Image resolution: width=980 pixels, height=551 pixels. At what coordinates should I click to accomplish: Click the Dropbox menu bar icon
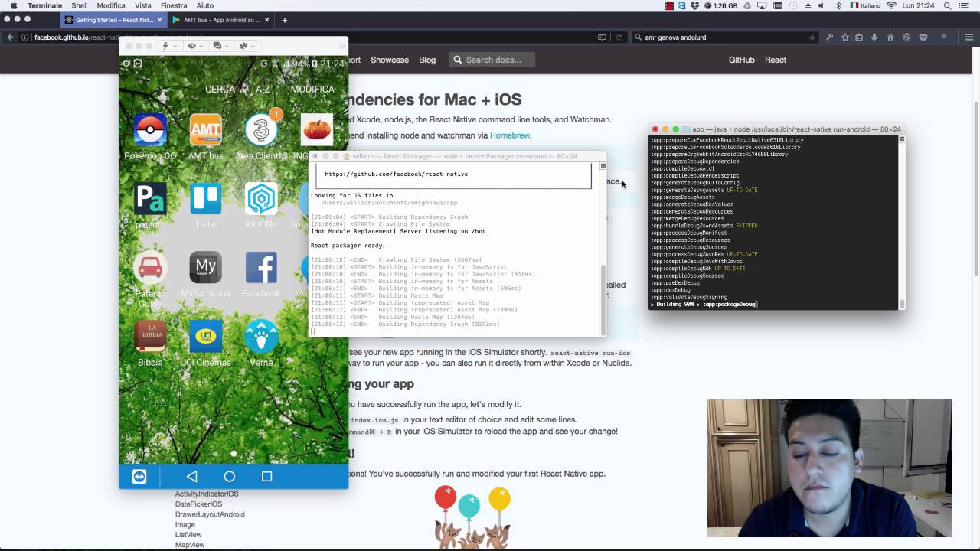pyautogui.click(x=694, y=5)
